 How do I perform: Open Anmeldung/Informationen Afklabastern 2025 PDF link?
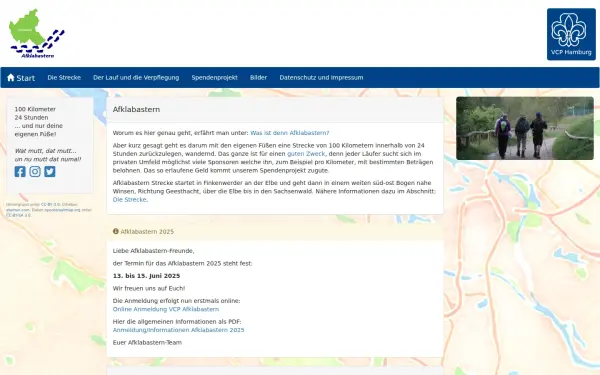click(178, 330)
